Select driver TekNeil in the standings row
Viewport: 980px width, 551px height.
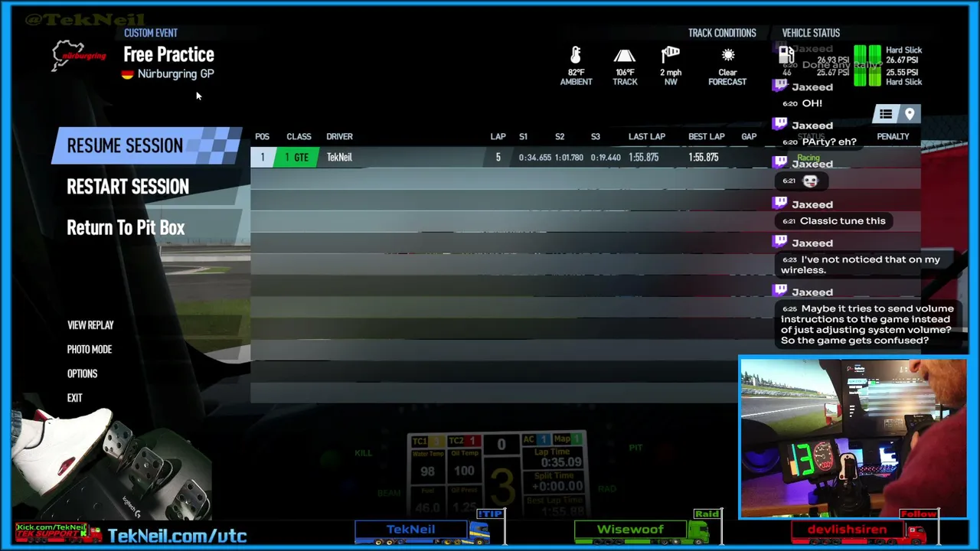(339, 158)
